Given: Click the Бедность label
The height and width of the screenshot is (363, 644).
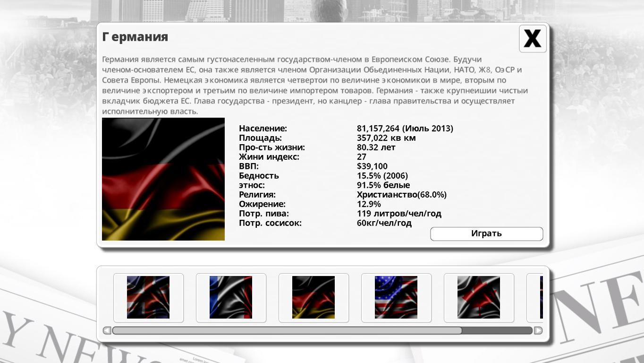Looking at the screenshot, I should pos(259,176).
